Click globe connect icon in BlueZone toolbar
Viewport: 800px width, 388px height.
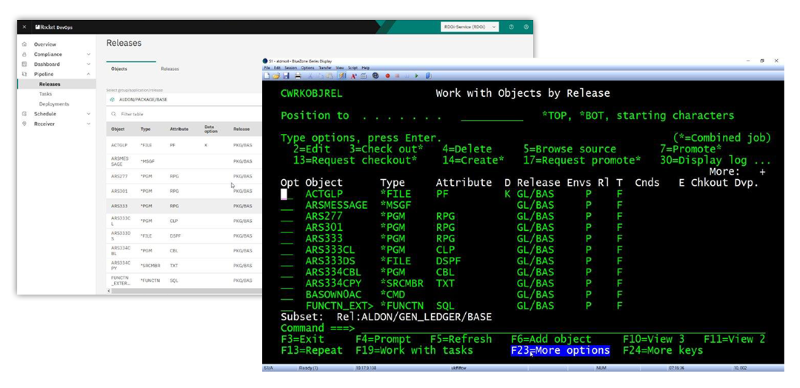[x=376, y=76]
